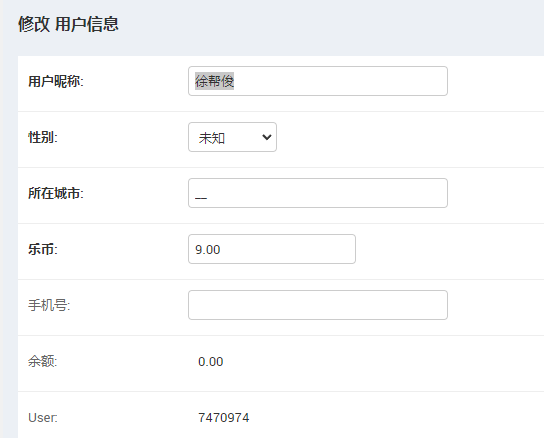Image resolution: width=544 pixels, height=438 pixels.
Task: Click the 用户昵称 input field
Action: point(318,81)
